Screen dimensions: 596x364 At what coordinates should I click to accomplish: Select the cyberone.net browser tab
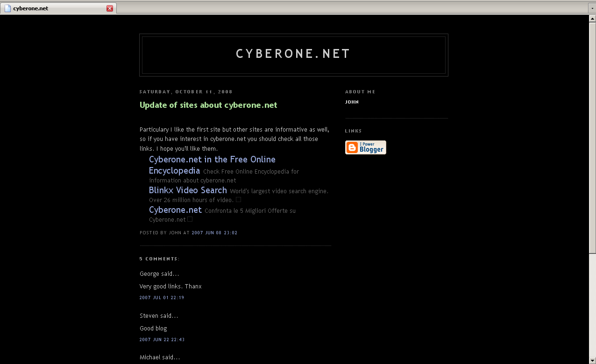tap(58, 8)
